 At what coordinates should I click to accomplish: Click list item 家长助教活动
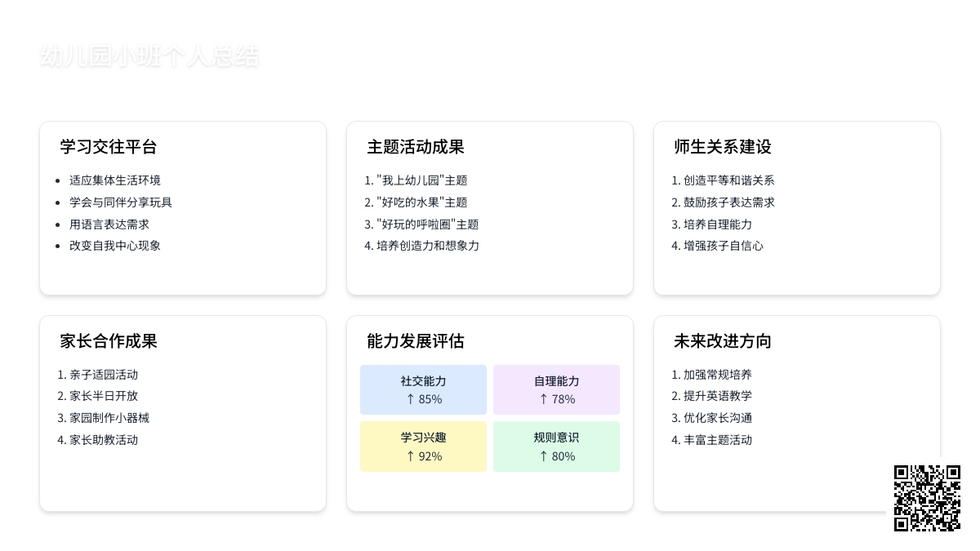[104, 440]
